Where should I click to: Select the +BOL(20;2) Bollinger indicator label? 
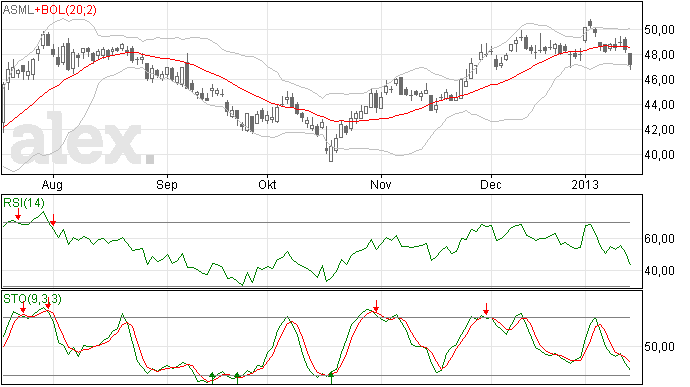(66, 10)
